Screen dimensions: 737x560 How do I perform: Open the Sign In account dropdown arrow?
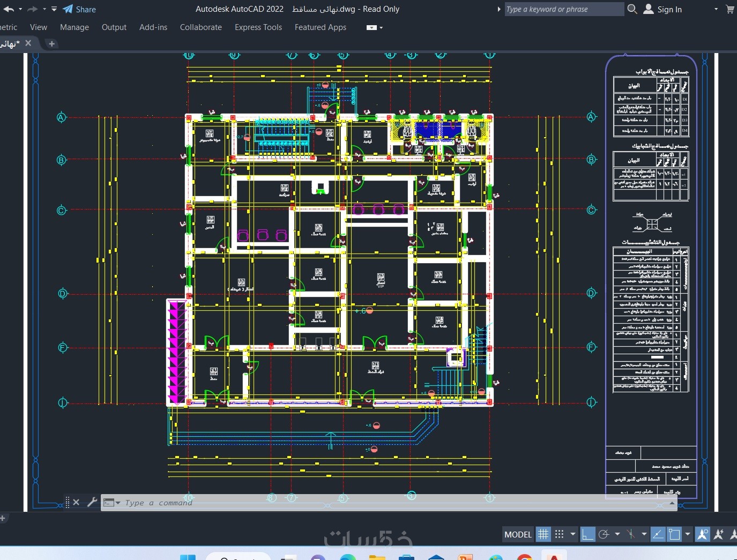[x=716, y=9]
